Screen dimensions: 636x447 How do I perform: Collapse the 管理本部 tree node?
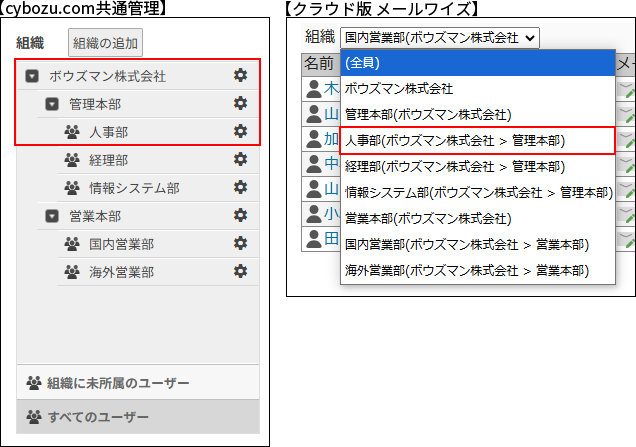coord(52,104)
